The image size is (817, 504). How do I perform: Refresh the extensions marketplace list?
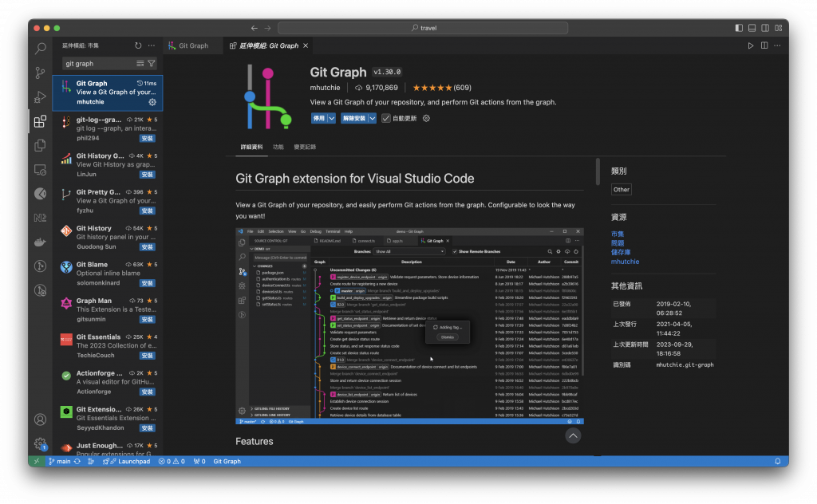tap(138, 45)
